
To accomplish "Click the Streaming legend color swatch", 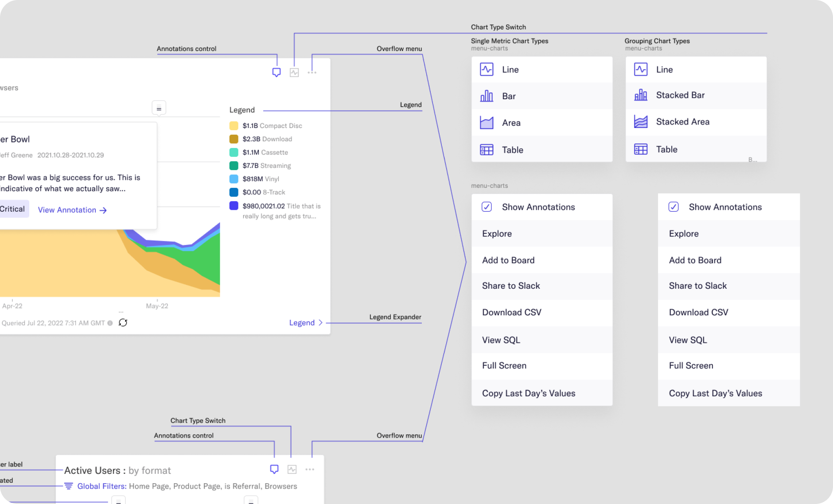I will pos(234,166).
